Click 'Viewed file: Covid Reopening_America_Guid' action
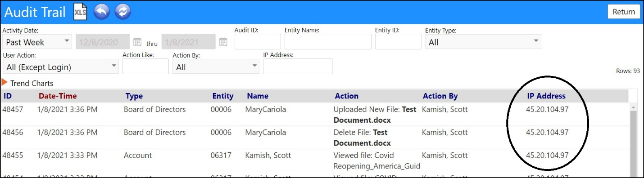Viewport: 644px width, 178px height. pos(376,160)
